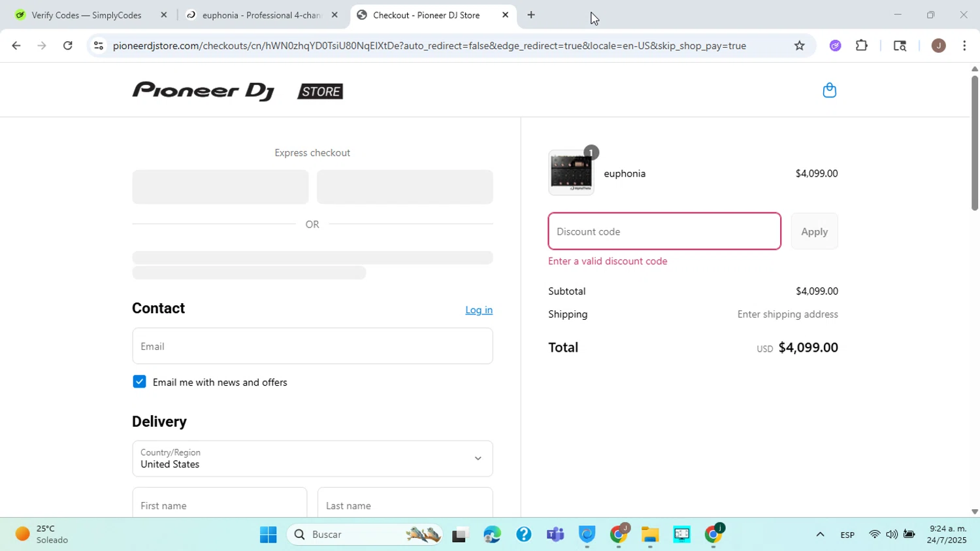Screen dimensions: 980x551
Task: Open the weather widget showing 25°C
Action: click(x=42, y=535)
